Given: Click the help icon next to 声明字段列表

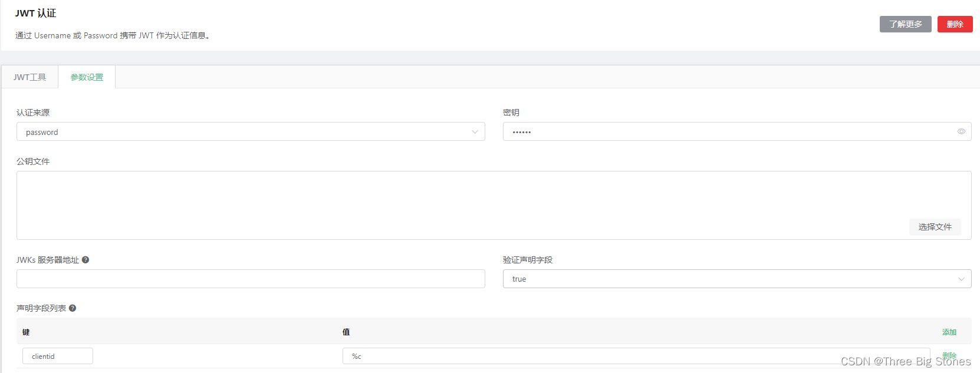Looking at the screenshot, I should [73, 308].
